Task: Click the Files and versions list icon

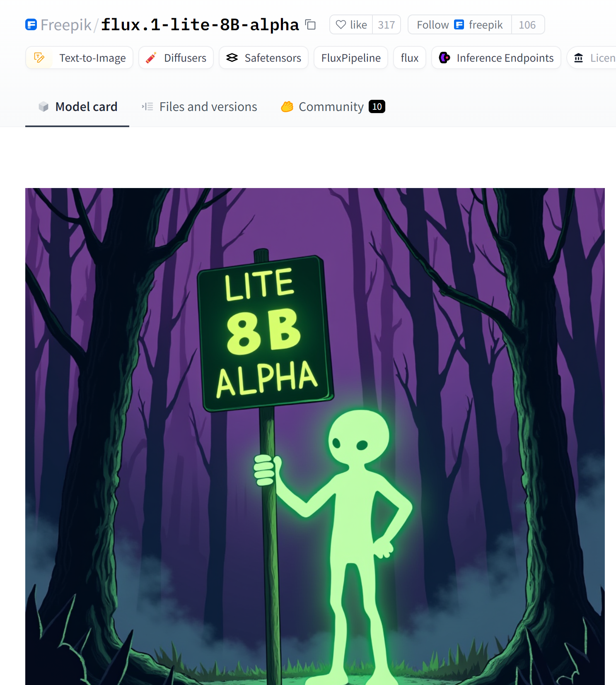Action: (x=147, y=107)
